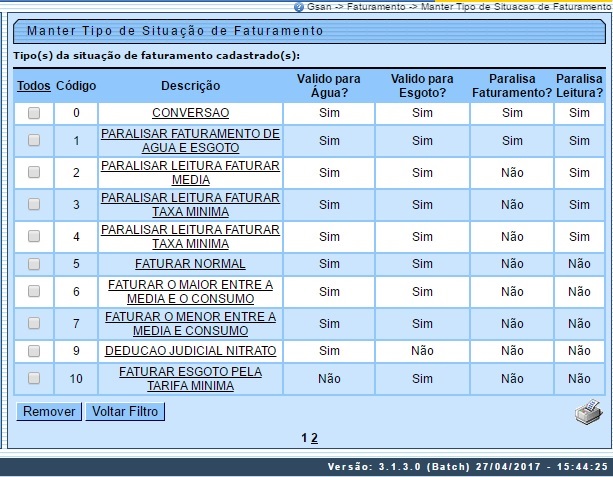Open FATURAR O MAIOR ENTRE A MEDIA link

[x=190, y=292]
